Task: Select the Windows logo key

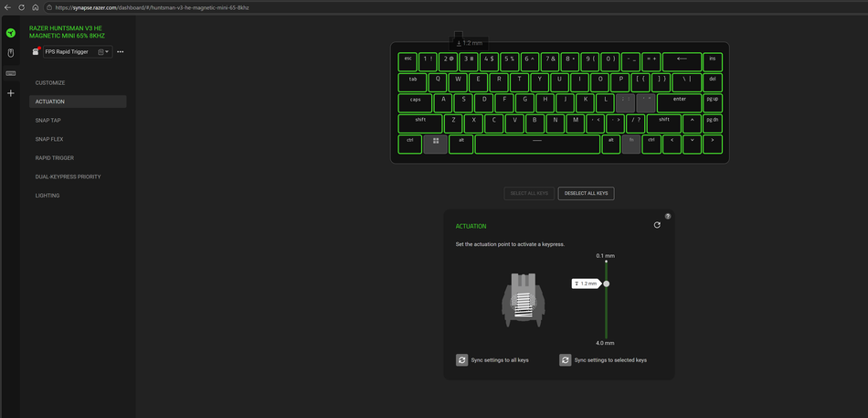Action: point(436,145)
